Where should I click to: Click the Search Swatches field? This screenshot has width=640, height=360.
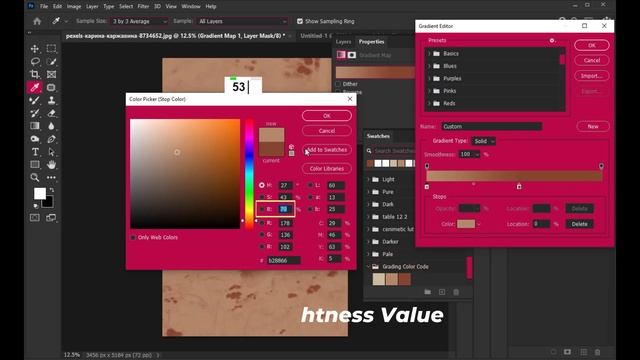[394, 151]
